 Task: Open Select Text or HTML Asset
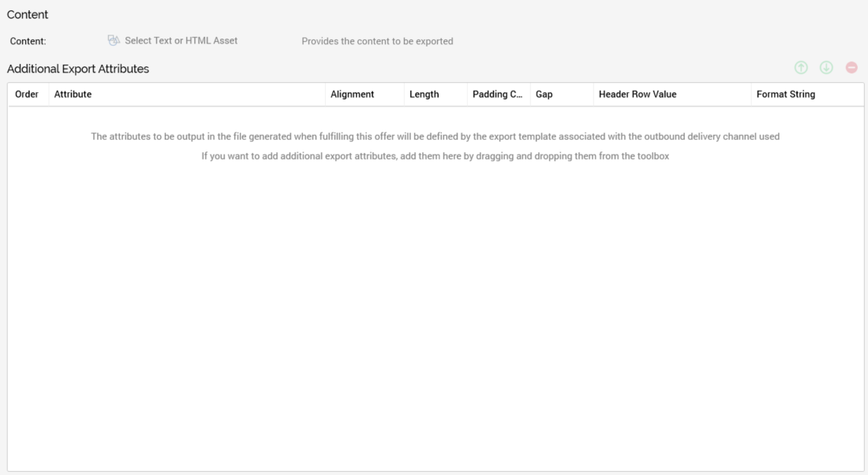point(181,40)
